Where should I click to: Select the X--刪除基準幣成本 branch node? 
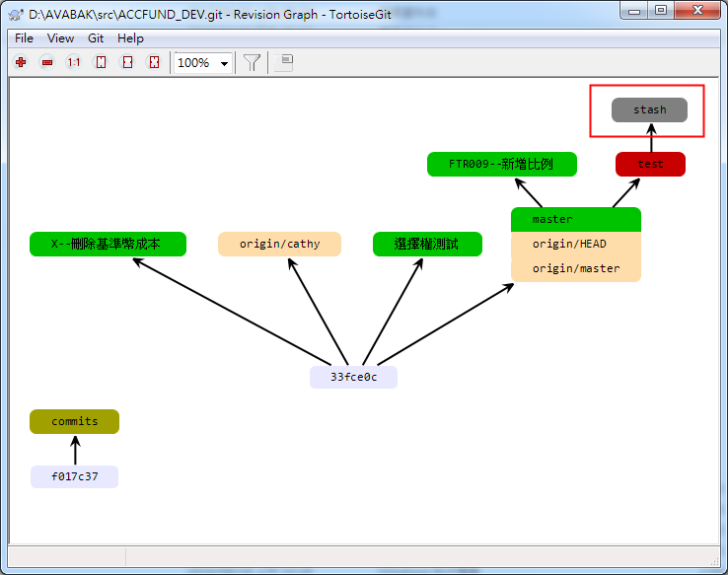[x=108, y=245]
